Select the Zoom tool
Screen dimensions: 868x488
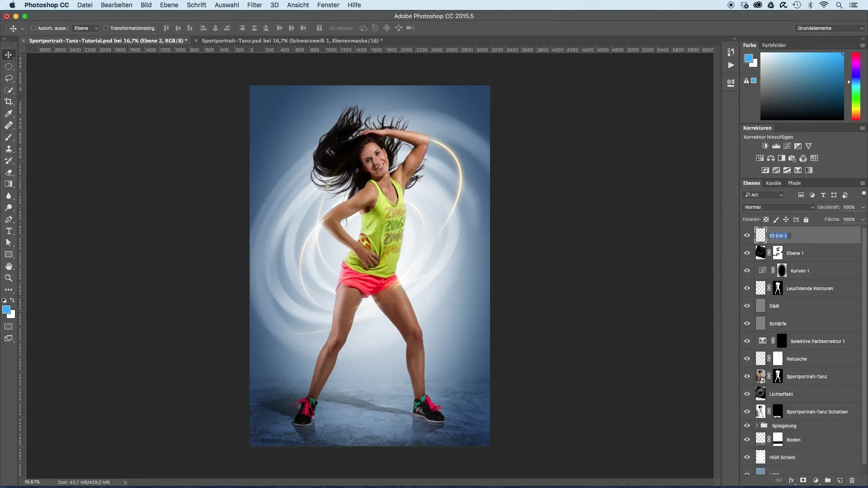click(x=9, y=278)
